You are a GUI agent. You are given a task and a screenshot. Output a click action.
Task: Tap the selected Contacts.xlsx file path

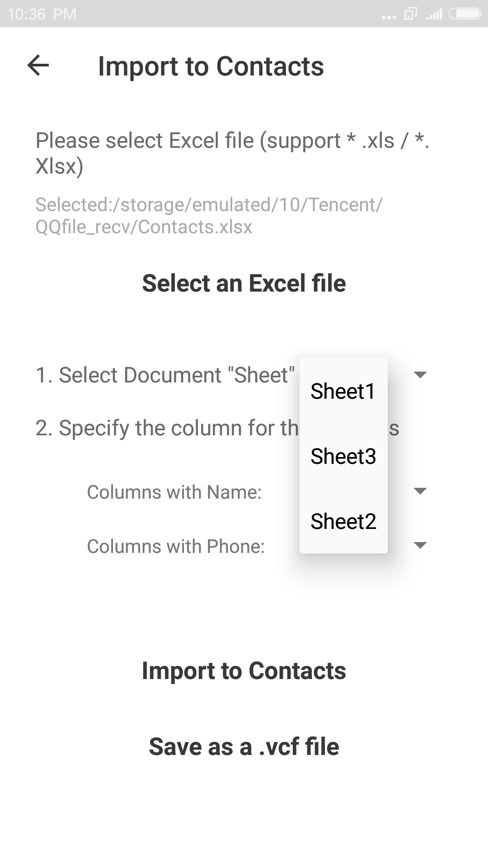pos(209,216)
